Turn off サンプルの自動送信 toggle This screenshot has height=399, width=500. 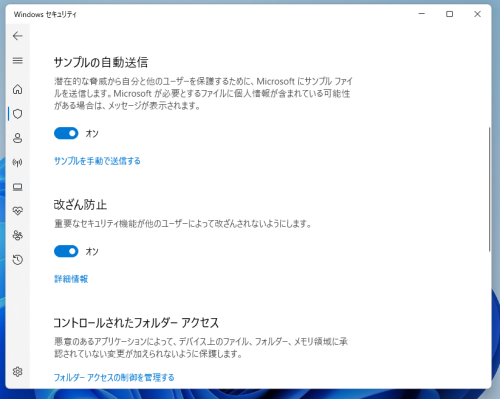click(66, 133)
